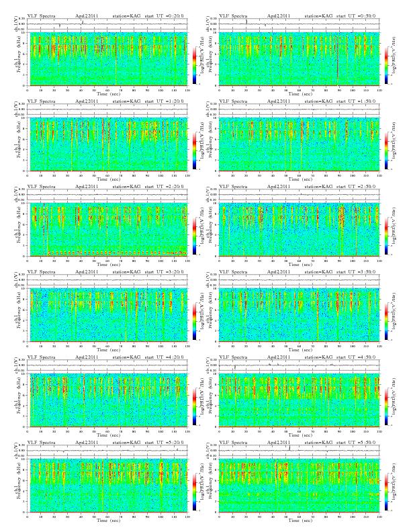Click the ch.1 waveform strip above the 2:50:0 spectrogram
This screenshot has height=532, width=411.
299,195
